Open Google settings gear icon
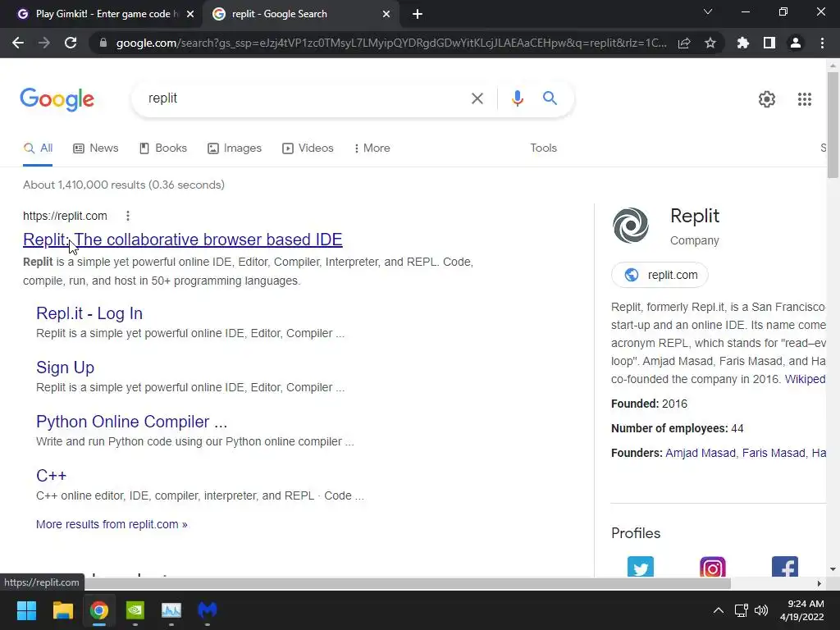840x630 pixels. 767,99
